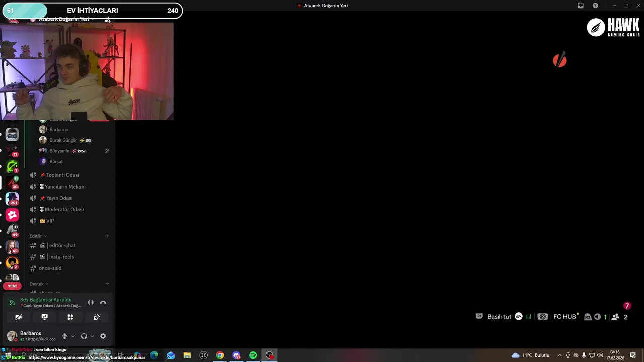This screenshot has width=644, height=362.
Task: Open Discord help icon in title bar
Action: (595, 6)
